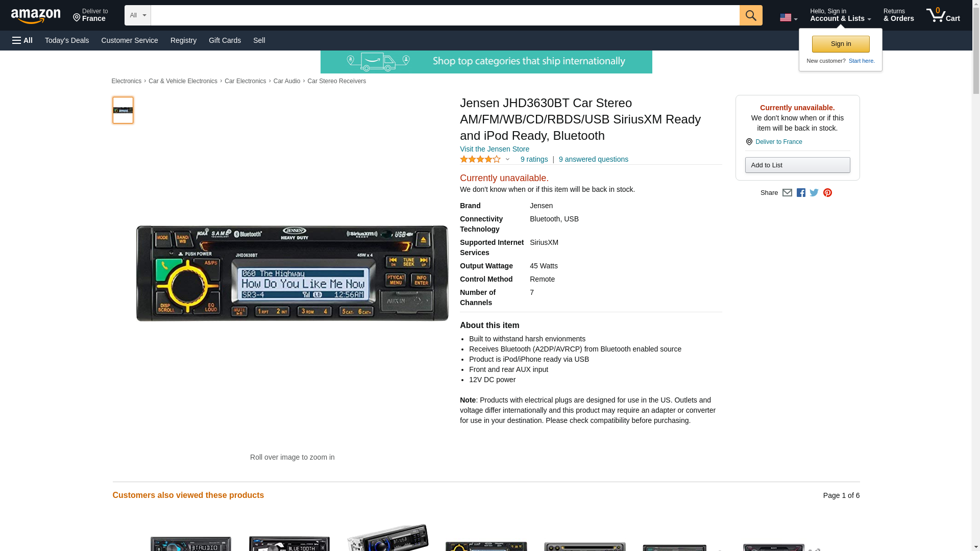Viewport: 980px width, 551px height.
Task: Focus the Amazon search text field
Action: pos(445,15)
